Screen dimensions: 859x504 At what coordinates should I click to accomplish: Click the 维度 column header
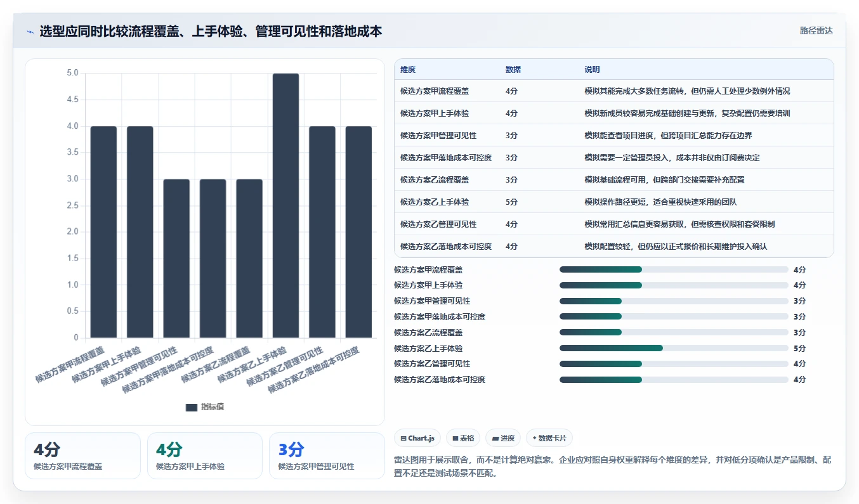tap(408, 70)
